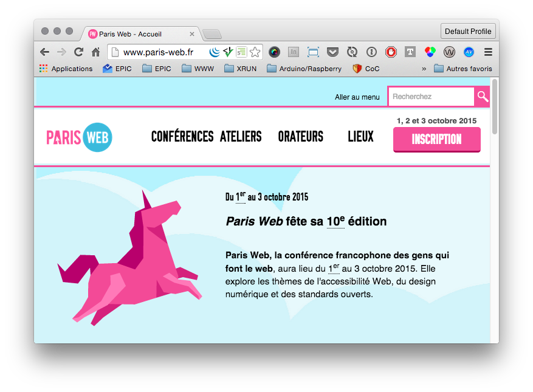
Task: Open the Conférences menu item
Action: coord(182,137)
